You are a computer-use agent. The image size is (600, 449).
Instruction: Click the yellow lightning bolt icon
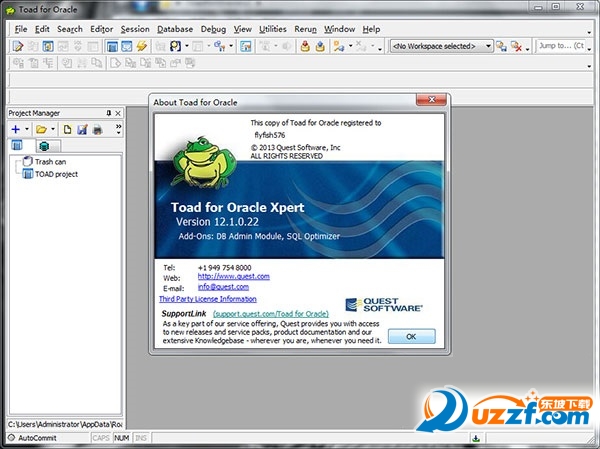pos(142,46)
